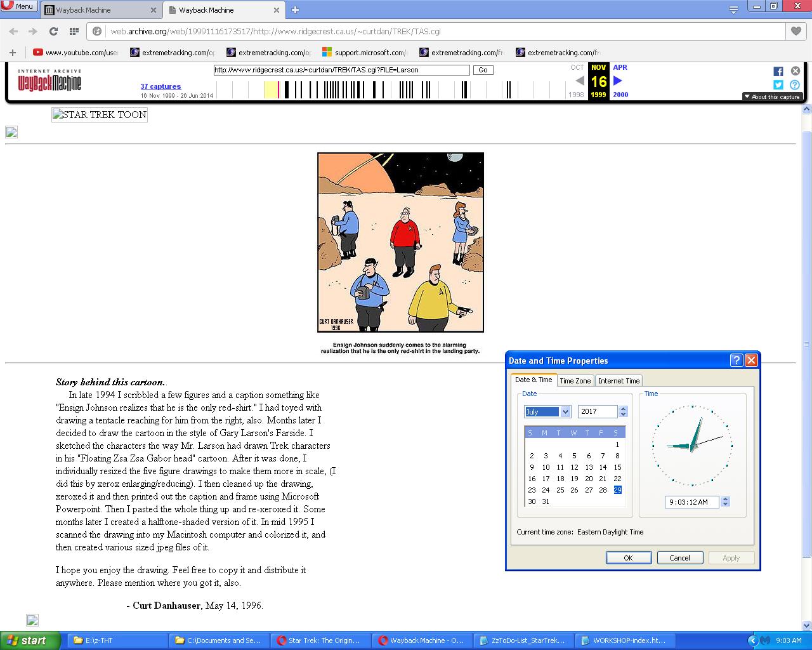Screen dimensions: 812x650
Task: Decrease the time with down spinner
Action: (725, 505)
